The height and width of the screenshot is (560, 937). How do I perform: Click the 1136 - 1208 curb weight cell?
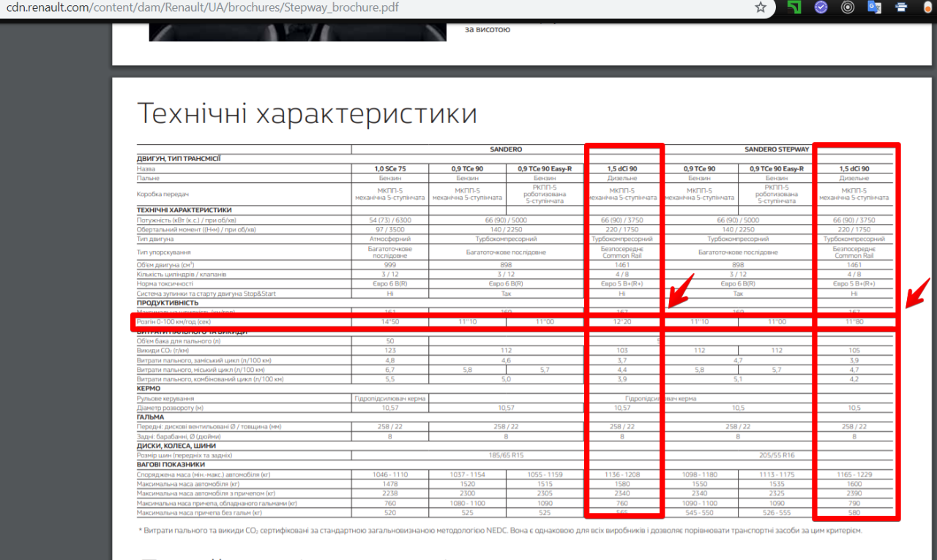(x=622, y=474)
